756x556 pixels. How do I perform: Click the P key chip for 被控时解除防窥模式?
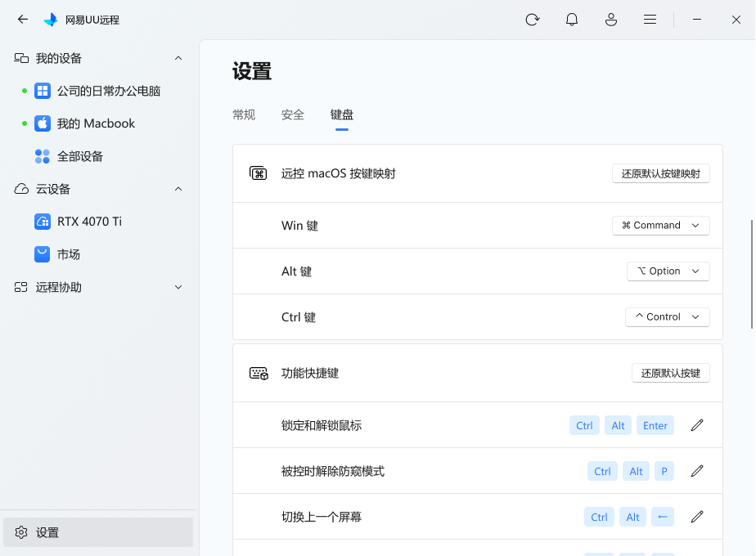pos(664,471)
